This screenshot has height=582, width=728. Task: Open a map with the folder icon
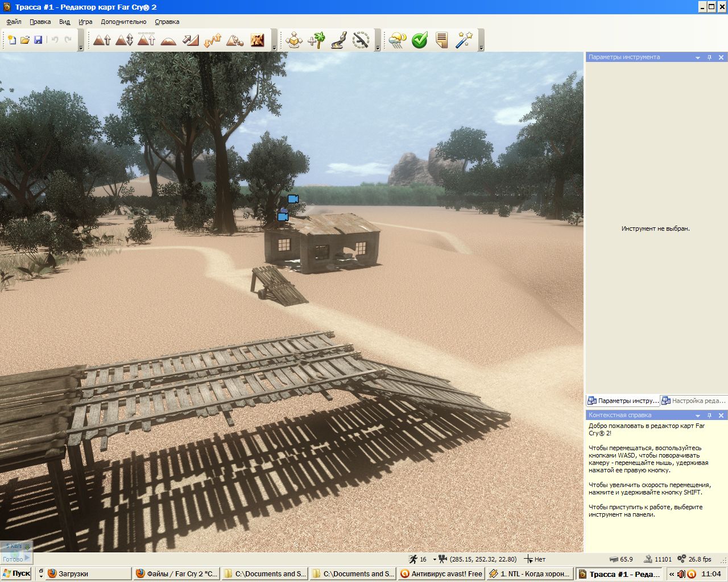25,40
